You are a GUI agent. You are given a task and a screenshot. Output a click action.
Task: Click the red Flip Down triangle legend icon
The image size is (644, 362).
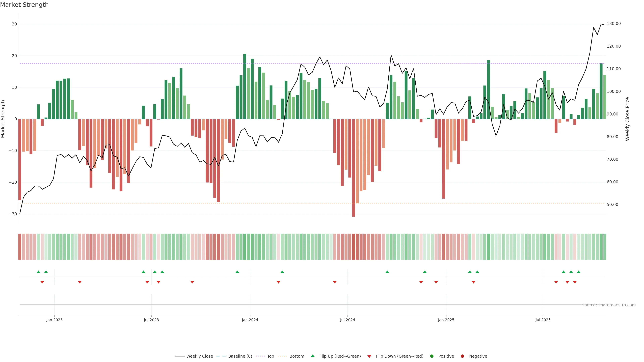tap(369, 356)
